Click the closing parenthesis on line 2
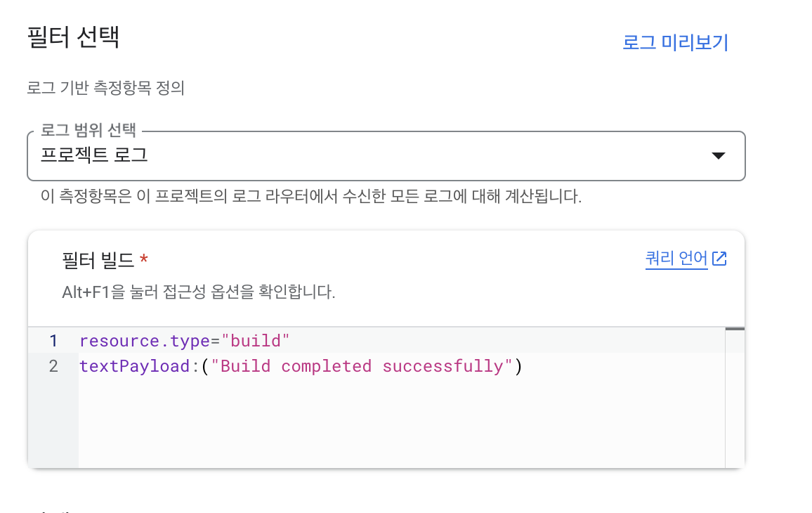The image size is (812, 513). coord(518,366)
